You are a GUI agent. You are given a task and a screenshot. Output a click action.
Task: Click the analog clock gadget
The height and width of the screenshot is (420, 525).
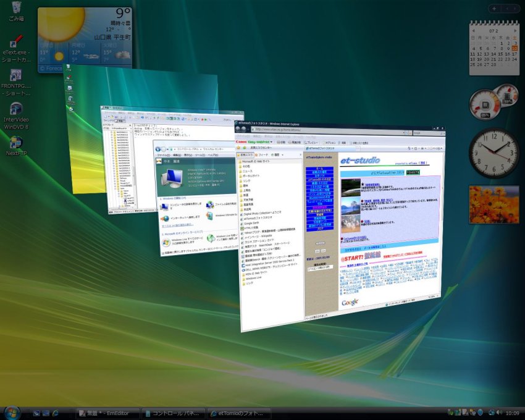[494, 153]
